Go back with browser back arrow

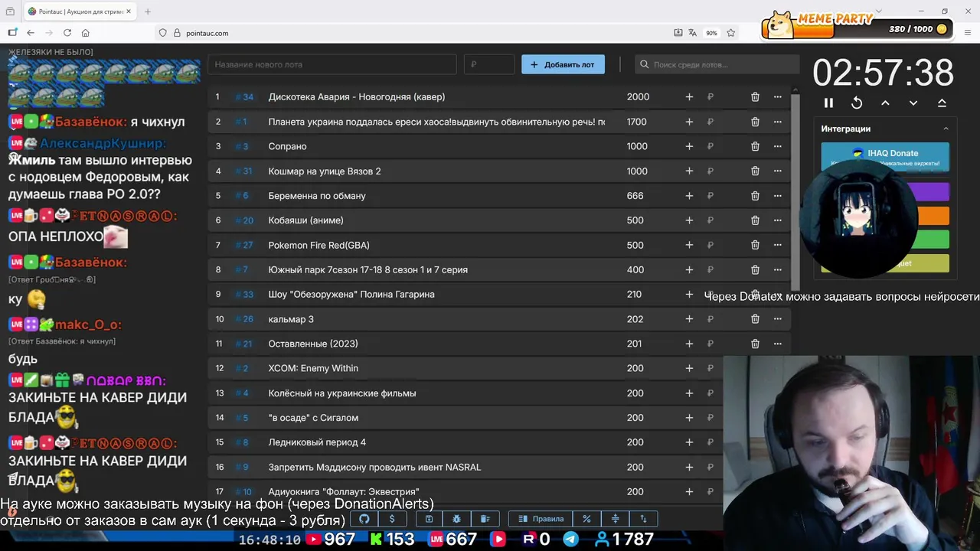click(x=31, y=33)
